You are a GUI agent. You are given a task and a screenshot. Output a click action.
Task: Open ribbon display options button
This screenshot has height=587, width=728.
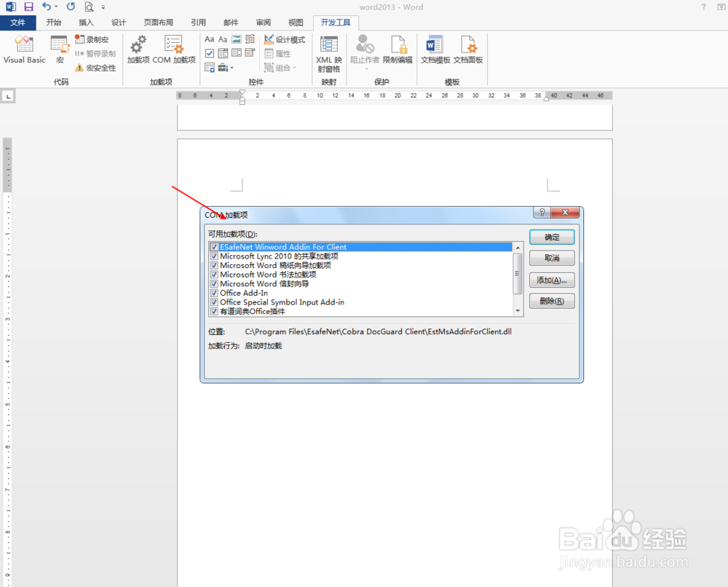point(721,7)
